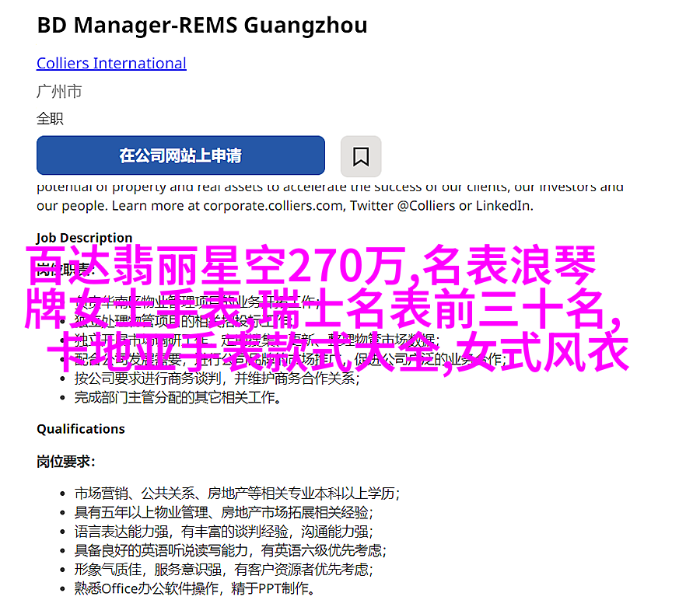Click the 语言表达能力强 requirement line

click(x=223, y=532)
